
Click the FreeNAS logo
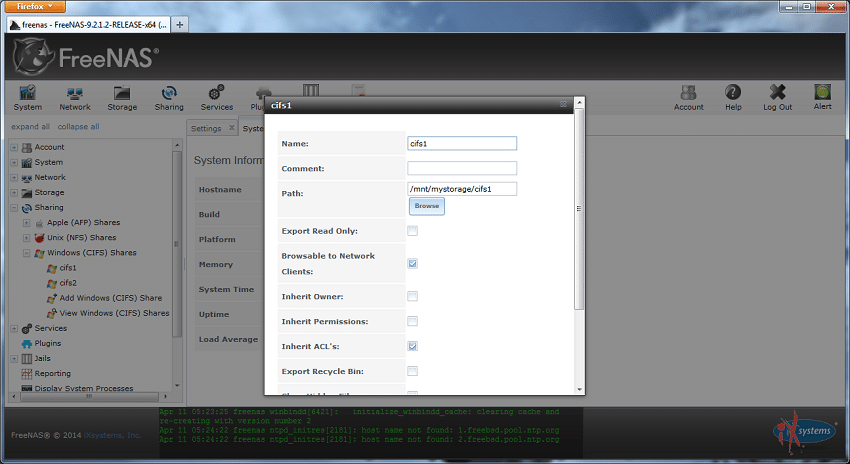click(x=86, y=57)
